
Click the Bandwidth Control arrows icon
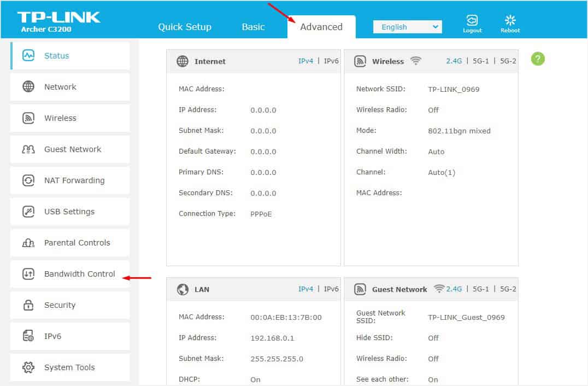point(28,274)
